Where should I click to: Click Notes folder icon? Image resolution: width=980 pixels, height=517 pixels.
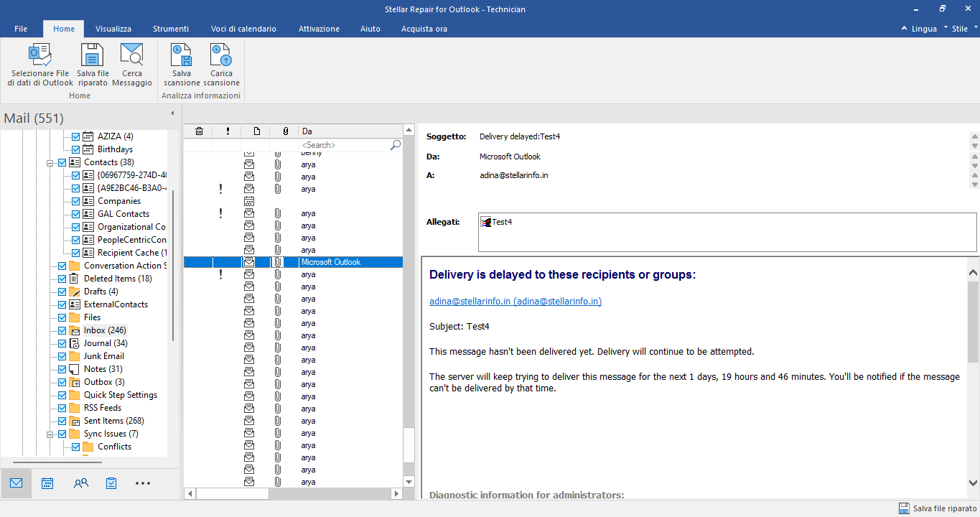pos(75,369)
